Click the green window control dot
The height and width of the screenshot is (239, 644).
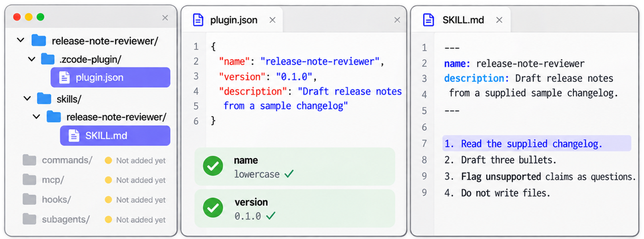[x=40, y=17]
